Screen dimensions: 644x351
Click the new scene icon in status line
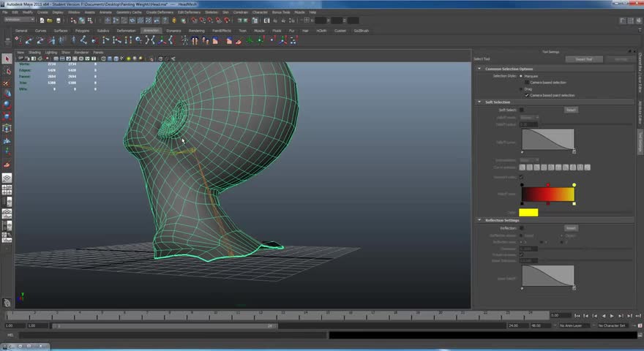(42, 20)
